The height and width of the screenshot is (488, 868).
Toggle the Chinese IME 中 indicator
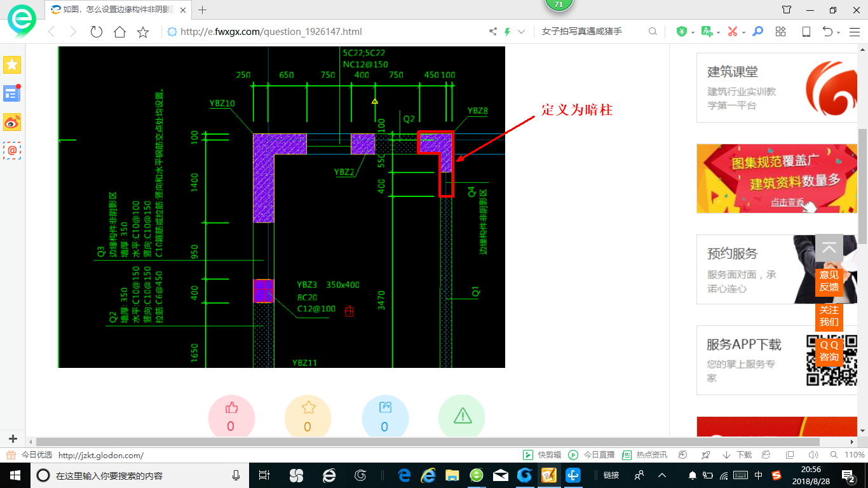pyautogui.click(x=759, y=475)
